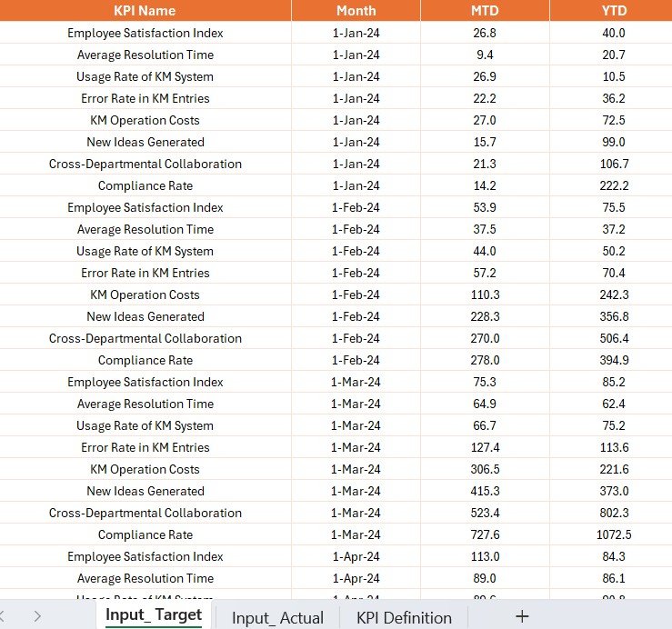Click the Month column header
Viewport: 672px width, 629px height.
(x=356, y=10)
